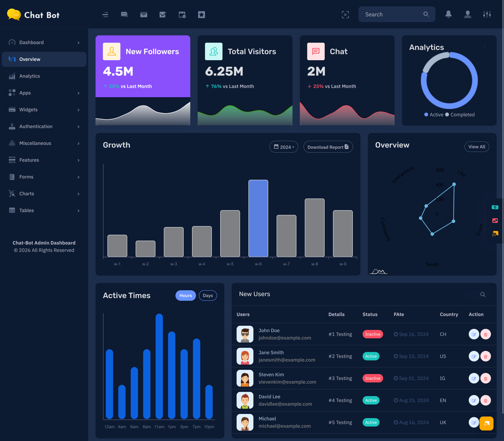Click page vertical scrollbar
This screenshot has width=504, height=441.
click(x=503, y=207)
